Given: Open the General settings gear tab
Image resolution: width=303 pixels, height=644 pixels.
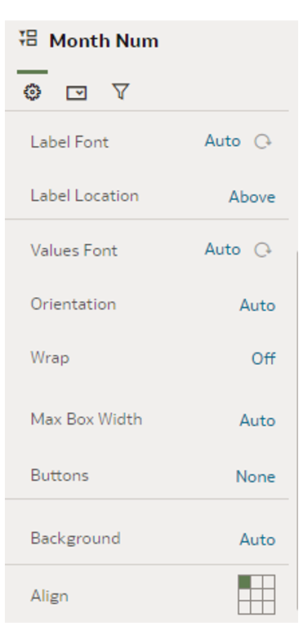Looking at the screenshot, I should [x=32, y=92].
